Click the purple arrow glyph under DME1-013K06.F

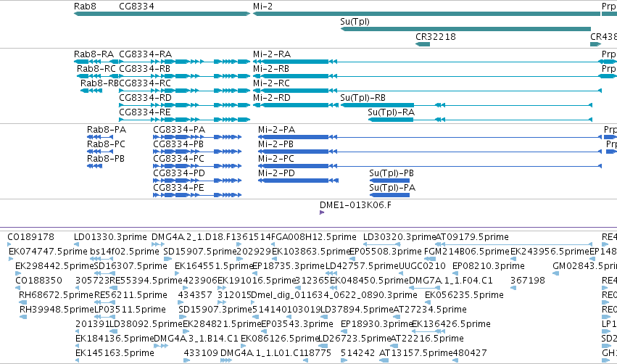(x=322, y=212)
